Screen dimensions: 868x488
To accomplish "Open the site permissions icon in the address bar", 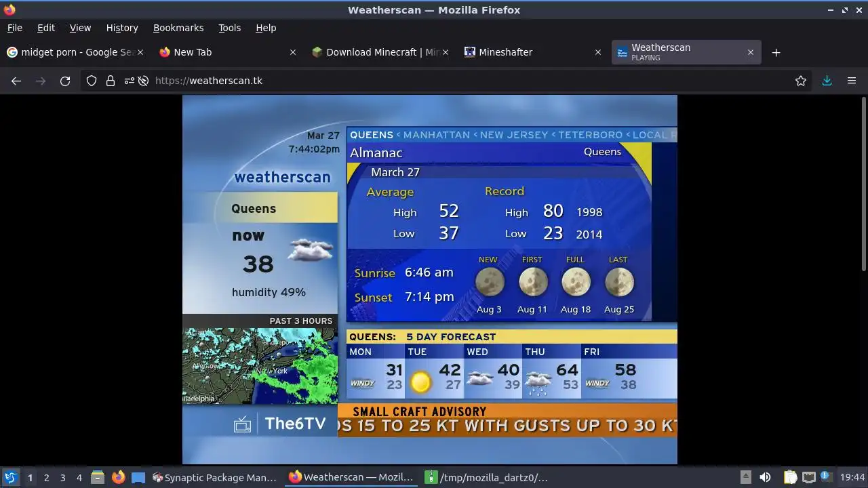I will [x=129, y=81].
